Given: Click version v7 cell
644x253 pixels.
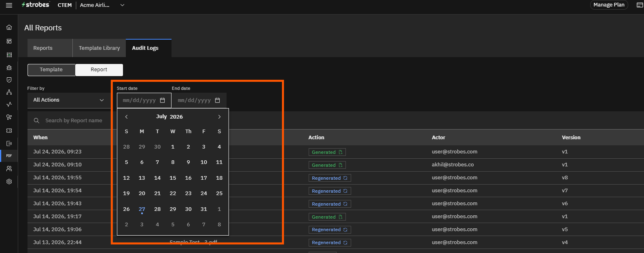Looking at the screenshot, I should click(565, 191).
